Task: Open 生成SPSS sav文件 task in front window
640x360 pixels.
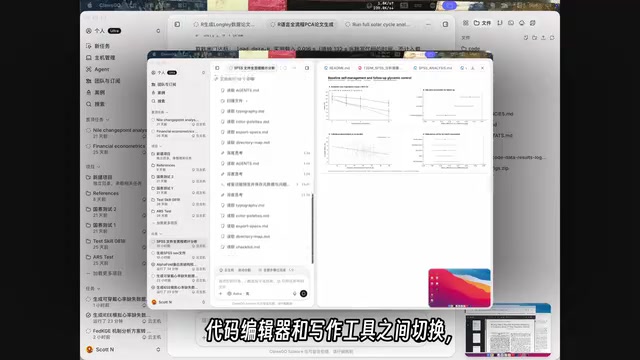Action: (x=178, y=255)
